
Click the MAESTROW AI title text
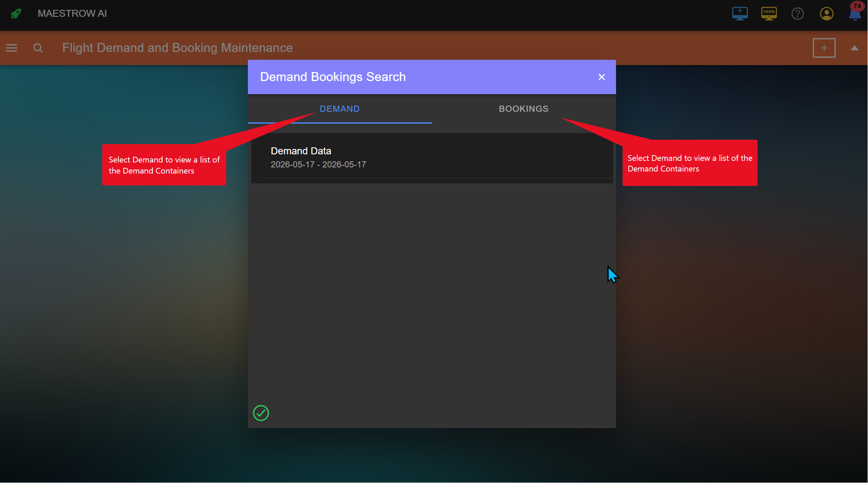point(72,14)
